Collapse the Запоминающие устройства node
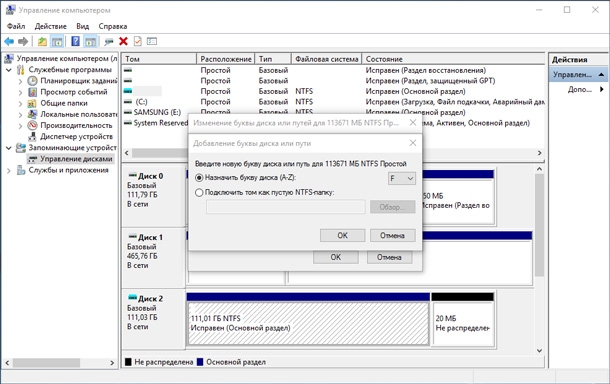 click(x=9, y=148)
